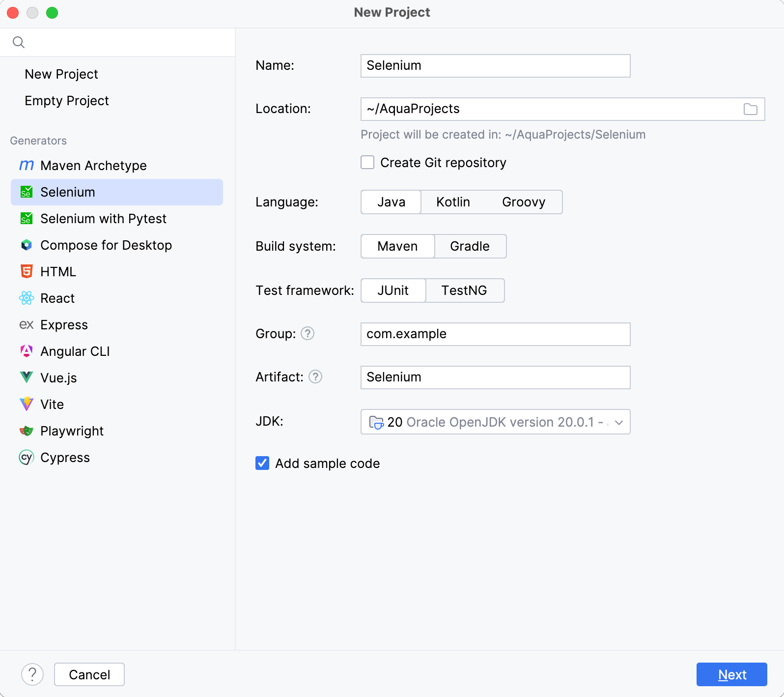Viewport: 784px width, 697px height.
Task: Click the Maven Archetype generator icon
Action: [26, 166]
